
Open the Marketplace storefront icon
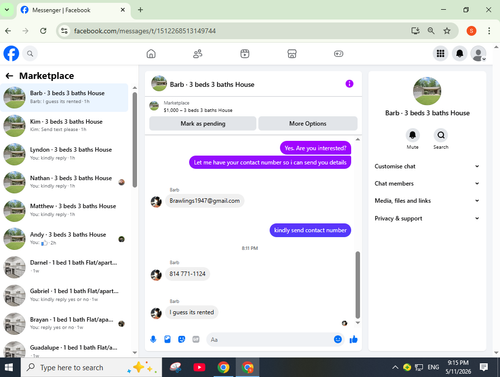(x=292, y=54)
